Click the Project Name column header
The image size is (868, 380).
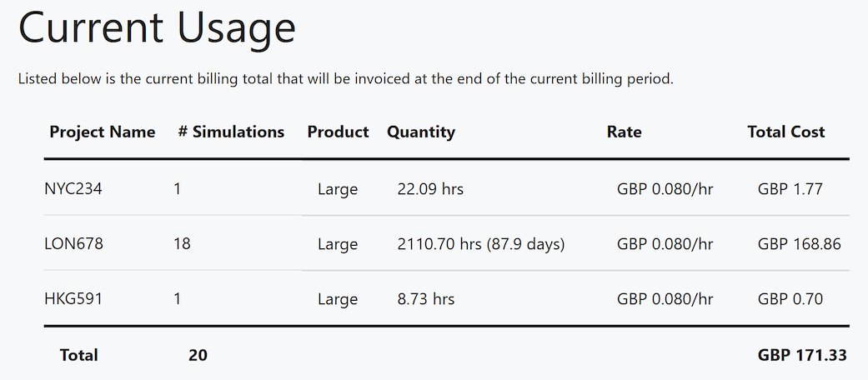102,132
